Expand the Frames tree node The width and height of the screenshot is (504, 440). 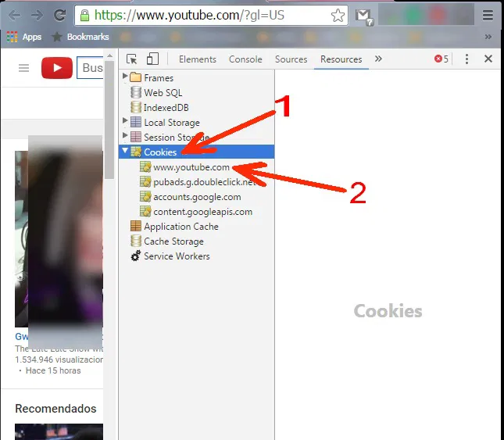pyautogui.click(x=125, y=77)
